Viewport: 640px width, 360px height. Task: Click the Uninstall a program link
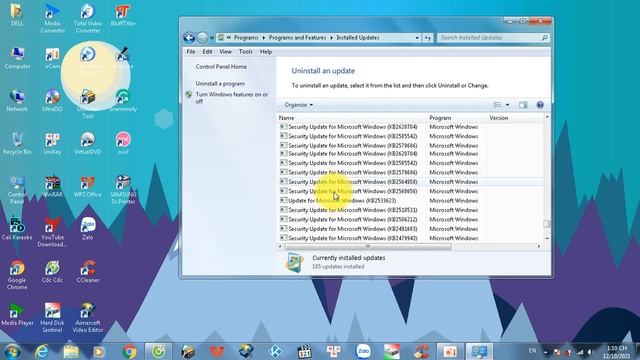[x=220, y=84]
